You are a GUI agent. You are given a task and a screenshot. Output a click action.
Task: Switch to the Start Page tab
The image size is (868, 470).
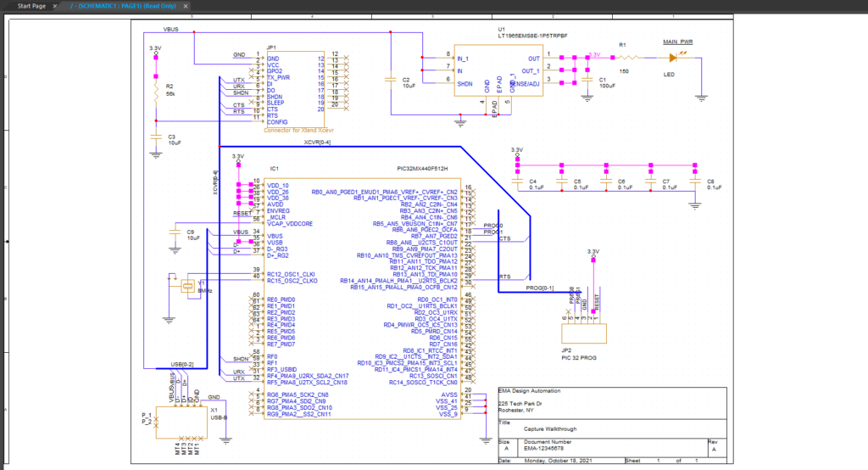pyautogui.click(x=31, y=6)
